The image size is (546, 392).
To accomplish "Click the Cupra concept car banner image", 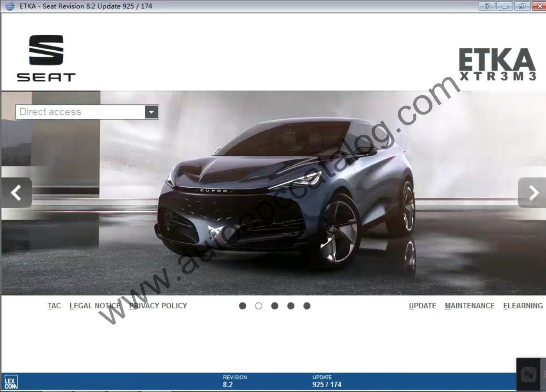I will [273, 193].
